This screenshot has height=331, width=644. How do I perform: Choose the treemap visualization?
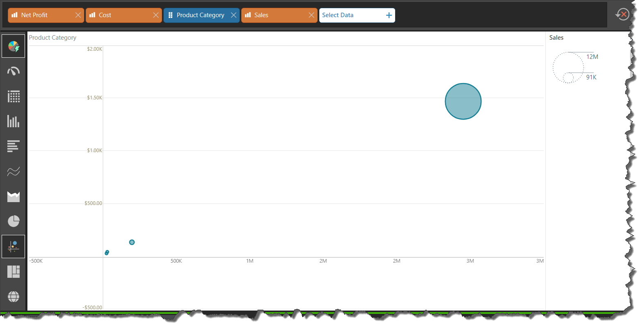pyautogui.click(x=14, y=272)
